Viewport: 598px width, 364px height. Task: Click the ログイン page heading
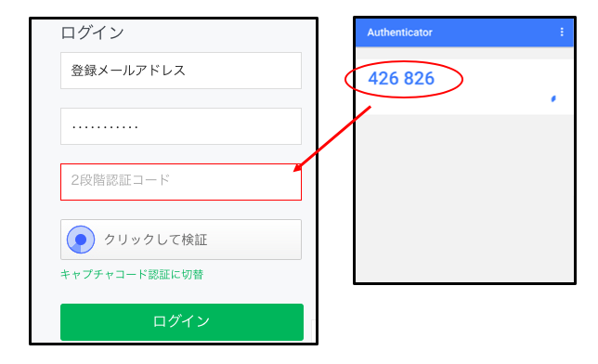[92, 32]
